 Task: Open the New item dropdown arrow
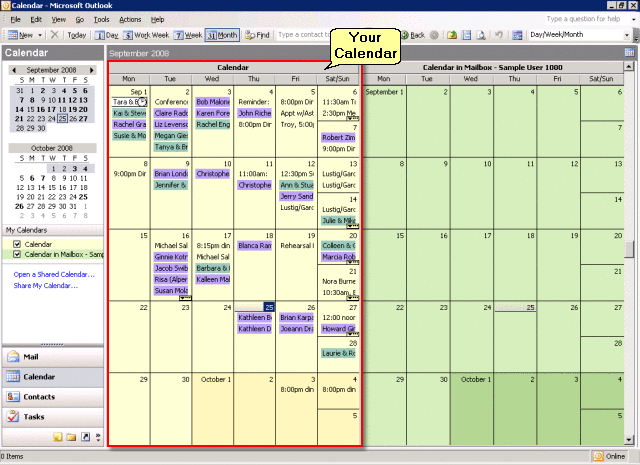tap(40, 35)
